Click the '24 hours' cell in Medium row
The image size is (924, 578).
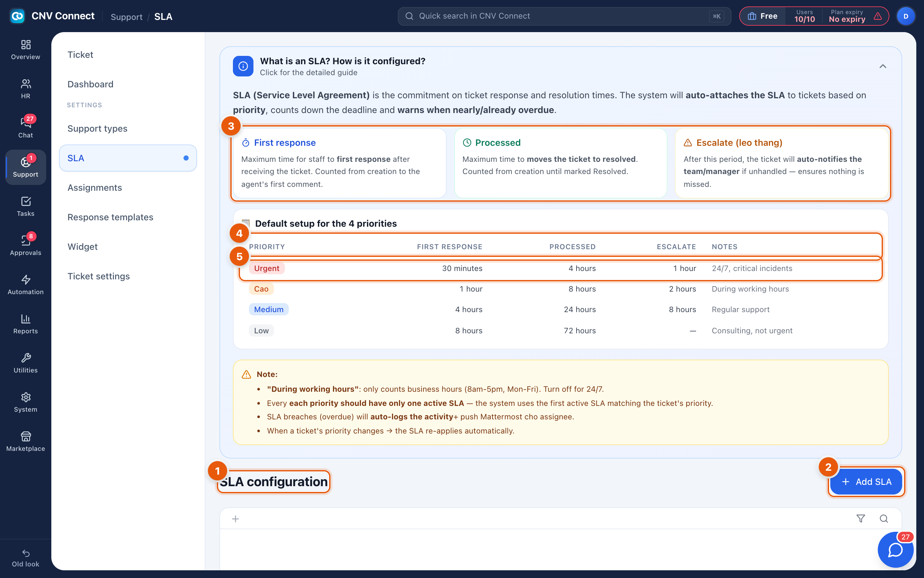coord(580,309)
